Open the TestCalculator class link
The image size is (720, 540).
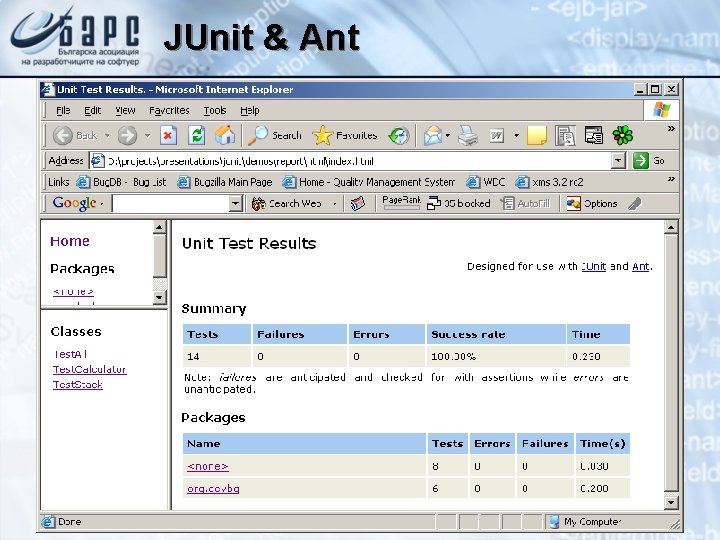pos(90,369)
